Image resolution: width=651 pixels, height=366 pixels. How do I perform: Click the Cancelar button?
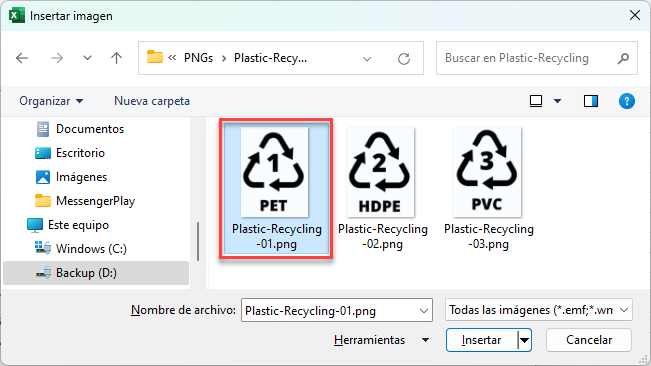(589, 340)
